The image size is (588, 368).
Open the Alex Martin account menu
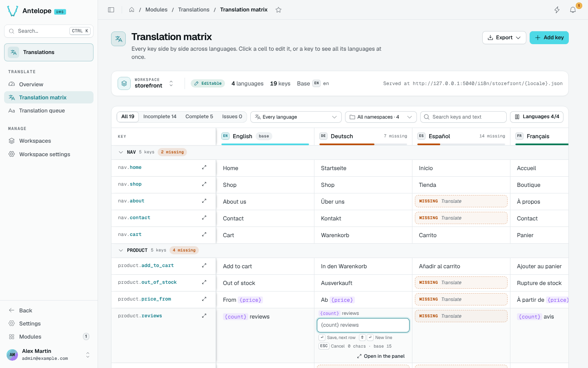(49, 355)
